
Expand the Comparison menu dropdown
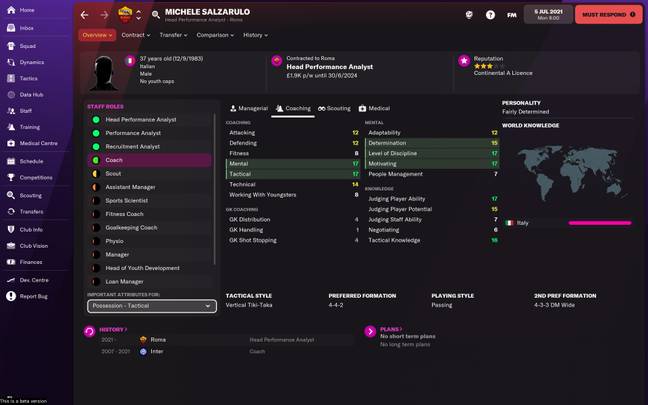tap(215, 35)
